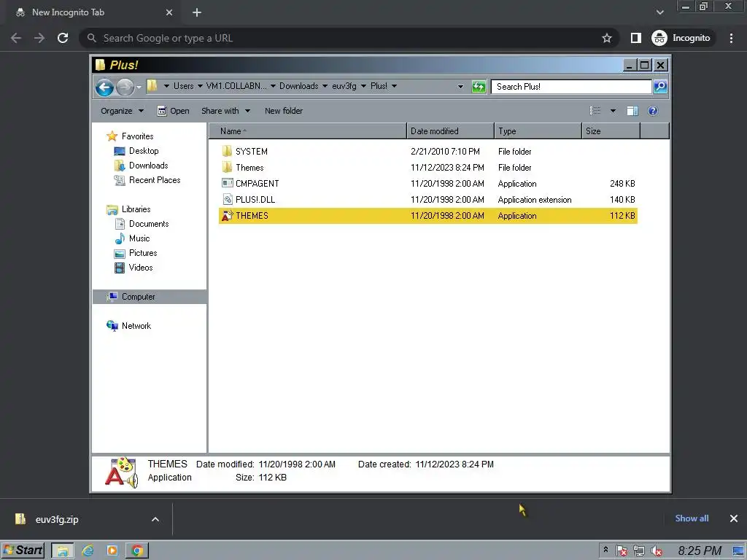This screenshot has width=747, height=560.
Task: Refresh the Plus! folder with green icon
Action: (479, 87)
